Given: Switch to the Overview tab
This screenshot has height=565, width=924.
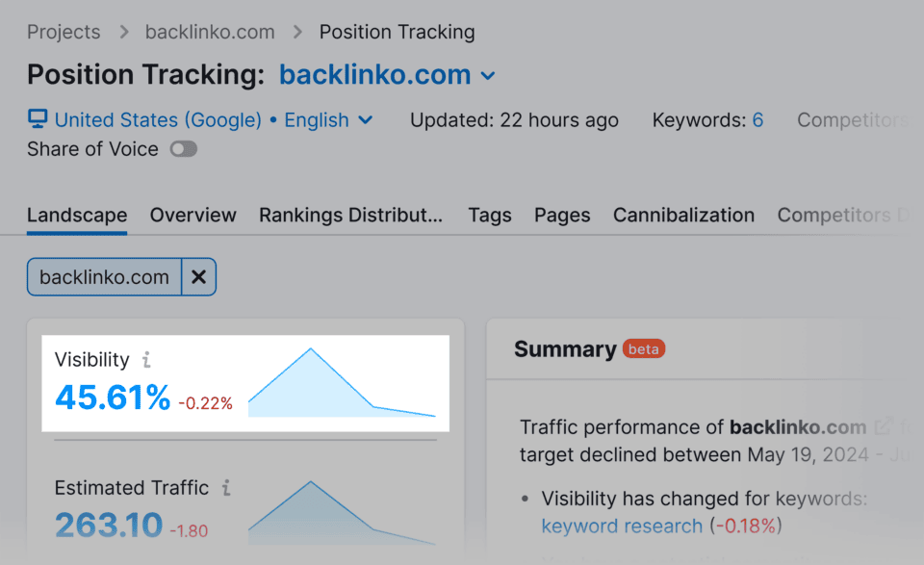Looking at the screenshot, I should click(x=192, y=216).
